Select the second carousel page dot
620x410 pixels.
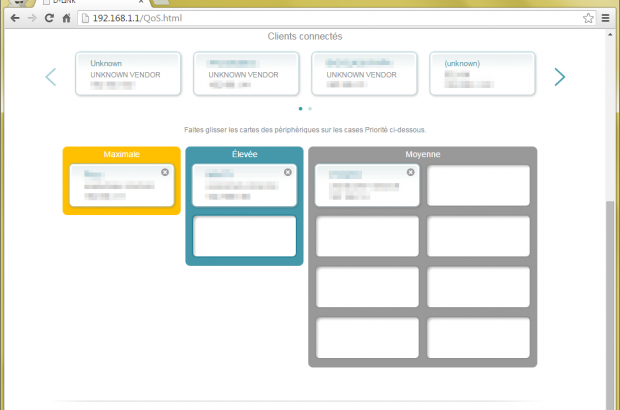pyautogui.click(x=310, y=108)
